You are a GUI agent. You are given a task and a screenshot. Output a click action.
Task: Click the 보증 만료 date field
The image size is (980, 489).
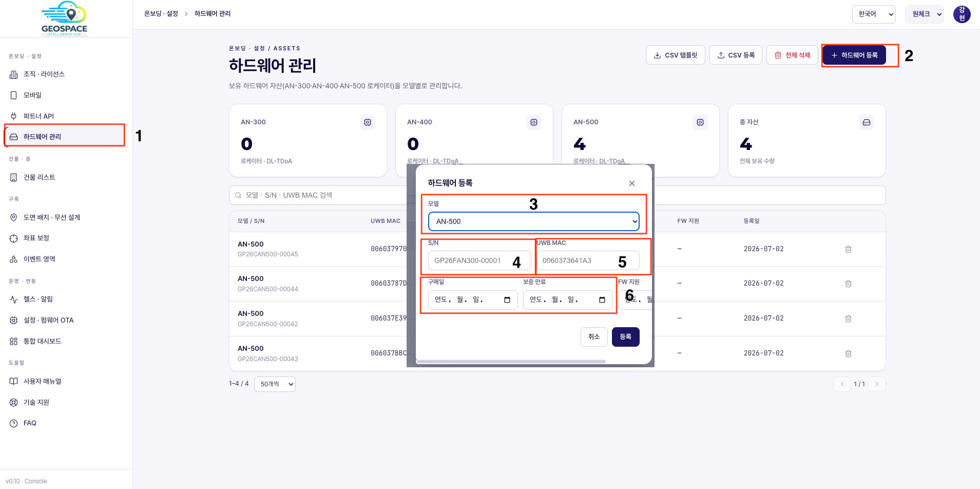pos(568,300)
